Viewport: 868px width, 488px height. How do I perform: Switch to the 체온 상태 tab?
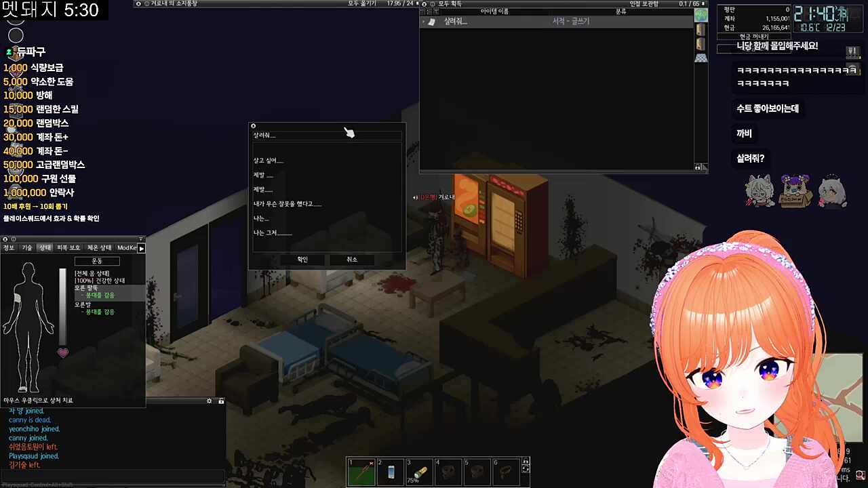[99, 248]
